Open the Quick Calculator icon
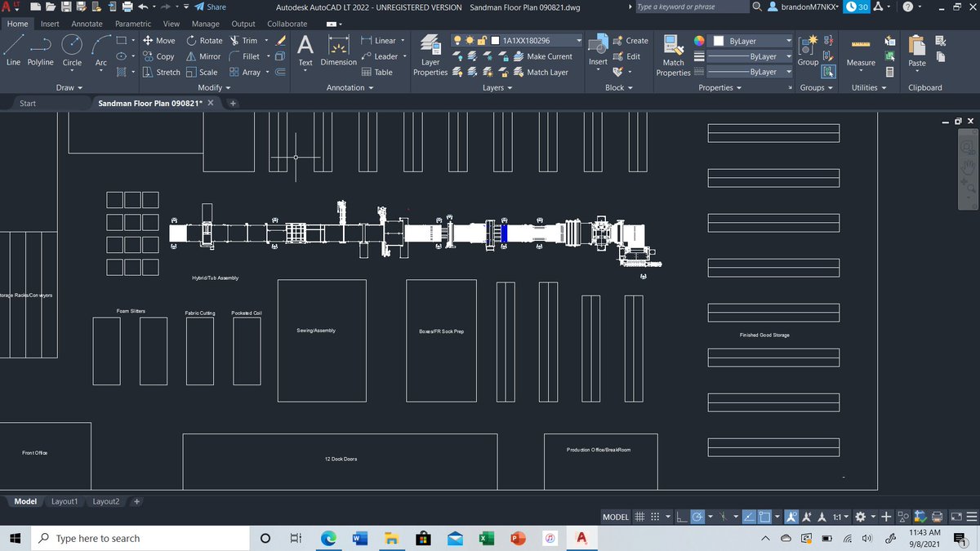Viewport: 980px width, 551px height. point(890,72)
